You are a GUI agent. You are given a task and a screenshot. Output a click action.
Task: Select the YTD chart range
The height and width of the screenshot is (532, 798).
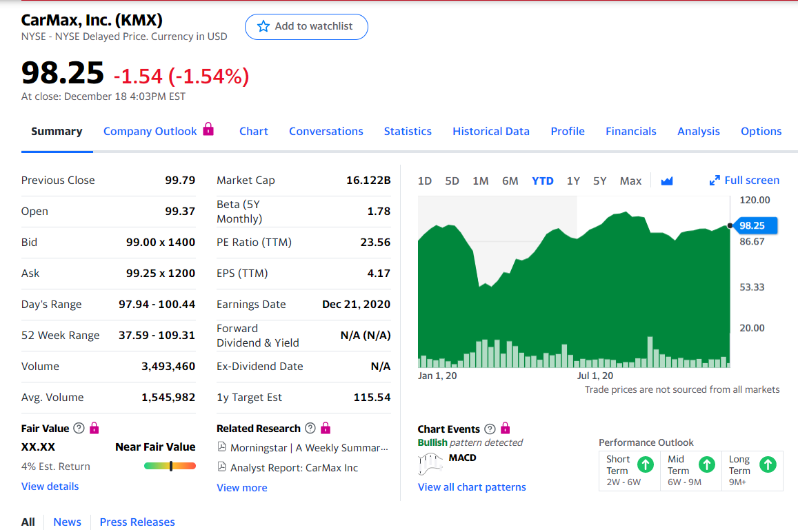pyautogui.click(x=543, y=181)
